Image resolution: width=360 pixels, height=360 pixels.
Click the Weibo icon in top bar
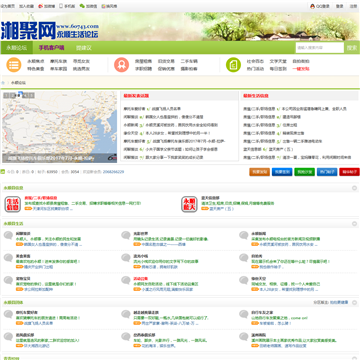point(40,6)
